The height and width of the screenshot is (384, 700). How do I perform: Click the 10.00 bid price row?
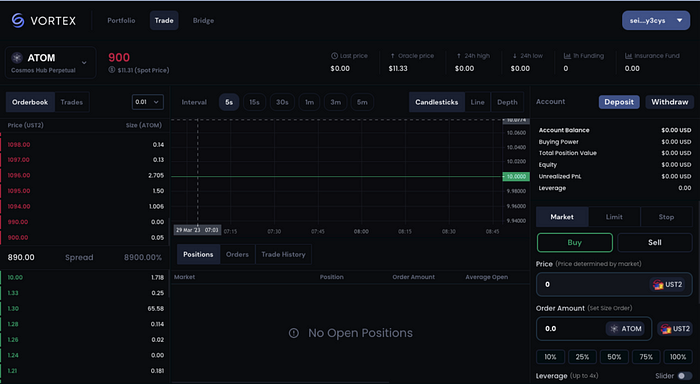85,277
